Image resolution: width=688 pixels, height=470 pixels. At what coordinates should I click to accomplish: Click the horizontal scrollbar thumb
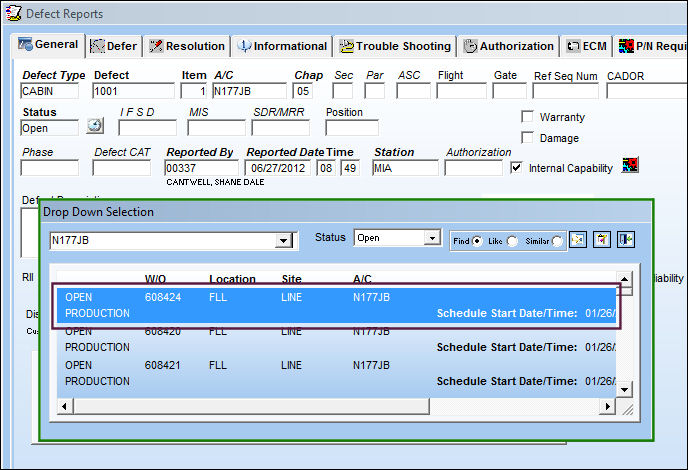[x=251, y=406]
